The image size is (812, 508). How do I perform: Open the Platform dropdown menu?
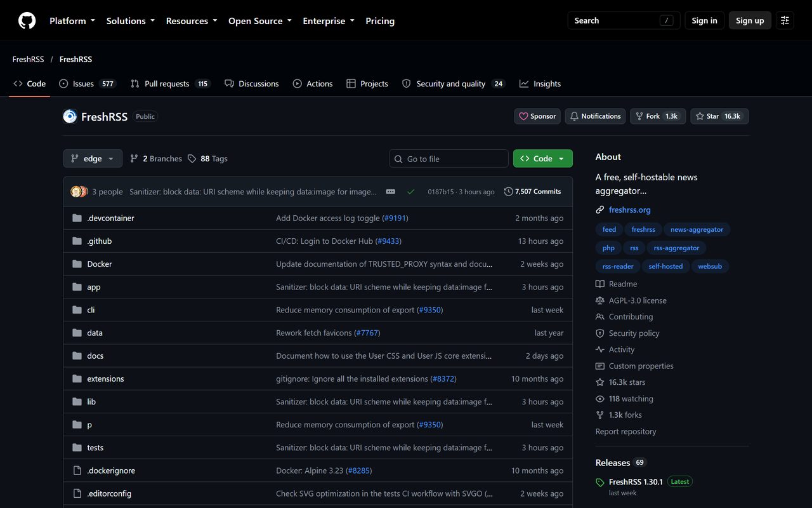tap(72, 20)
